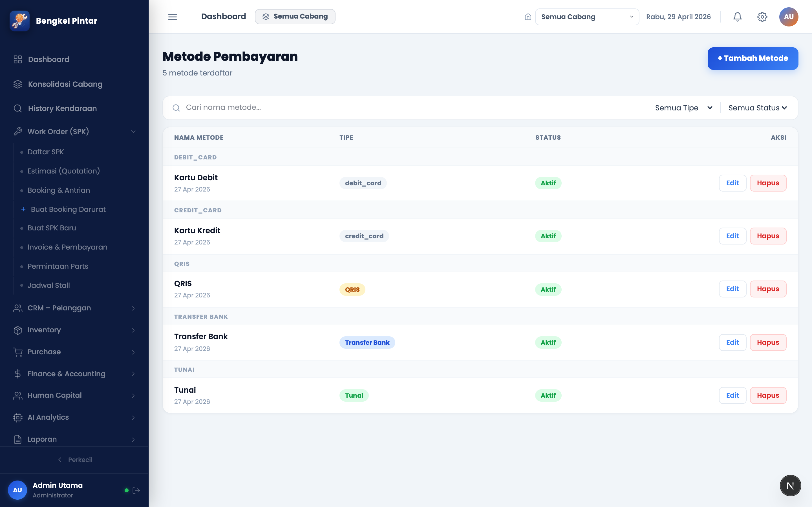812x507 pixels.
Task: Click the logout icon beside Admin Utama
Action: [x=136, y=490]
